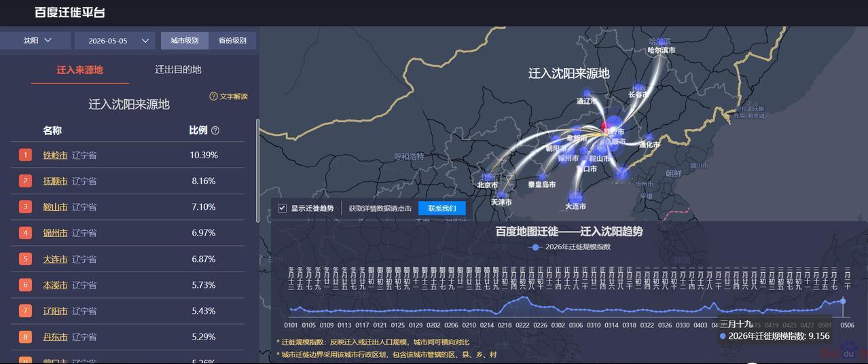The height and width of the screenshot is (364, 868).
Task: Open the 辽阳市 city link
Action: pyautogui.click(x=55, y=311)
